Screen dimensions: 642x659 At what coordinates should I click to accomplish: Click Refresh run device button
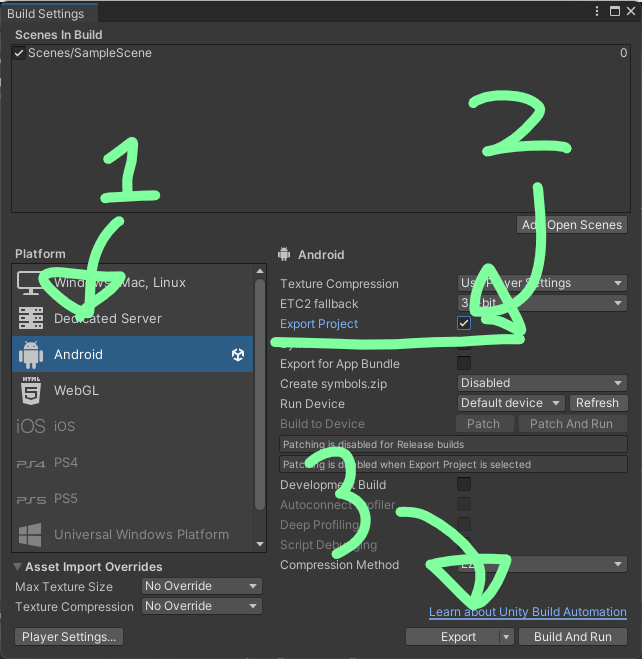[598, 403]
